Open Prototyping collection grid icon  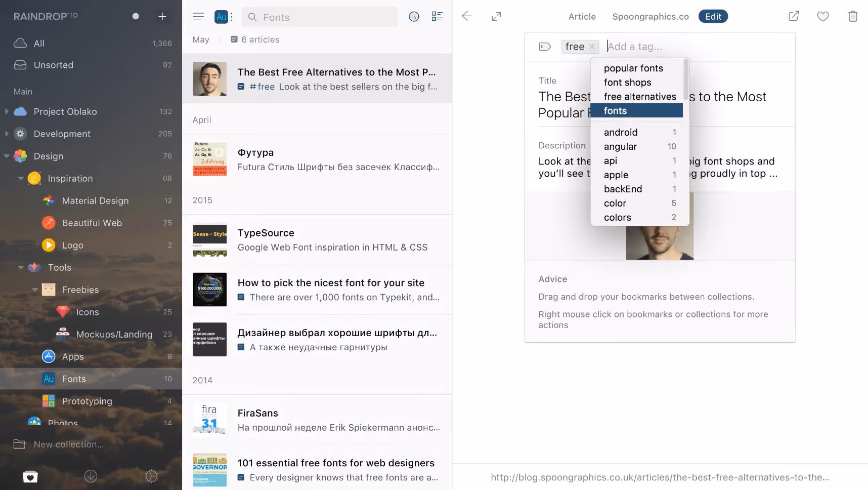coord(49,401)
